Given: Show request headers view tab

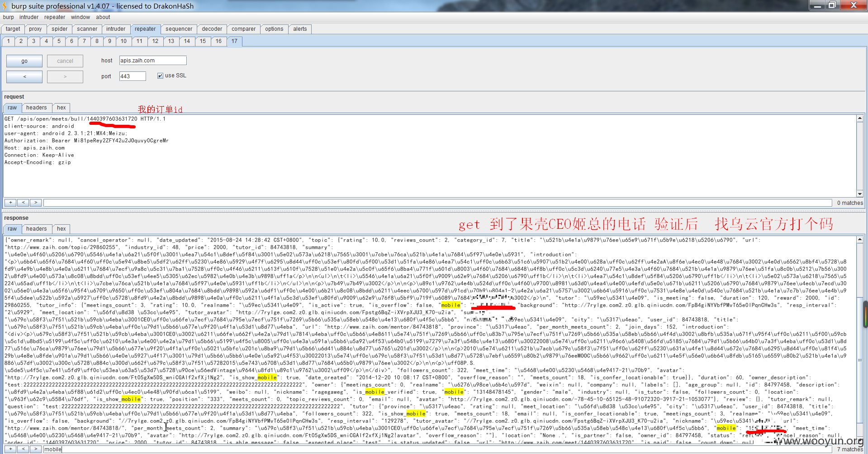Looking at the screenshot, I should 36,108.
